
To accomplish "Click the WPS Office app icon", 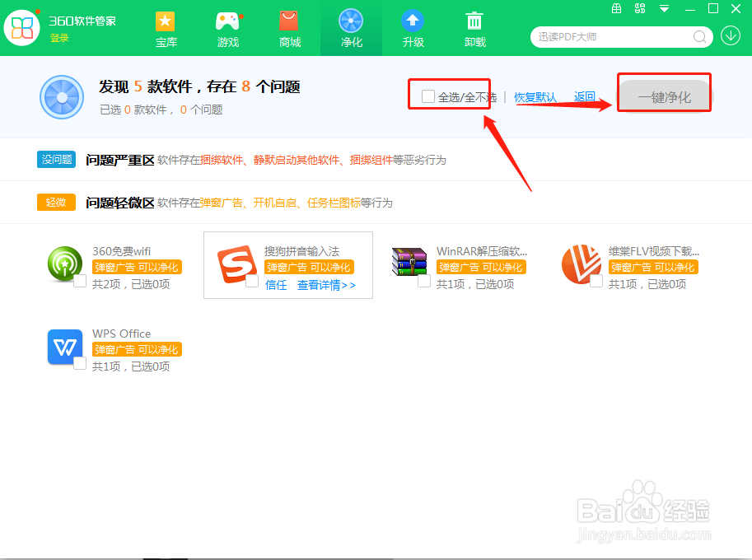I will [65, 347].
